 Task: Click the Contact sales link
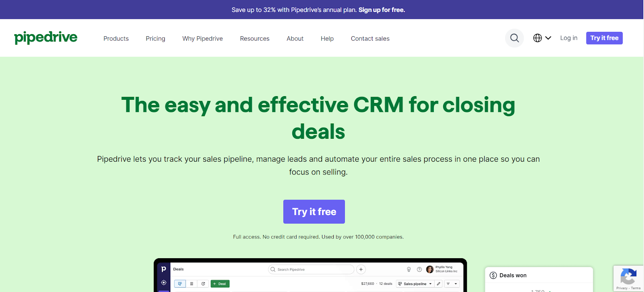370,39
